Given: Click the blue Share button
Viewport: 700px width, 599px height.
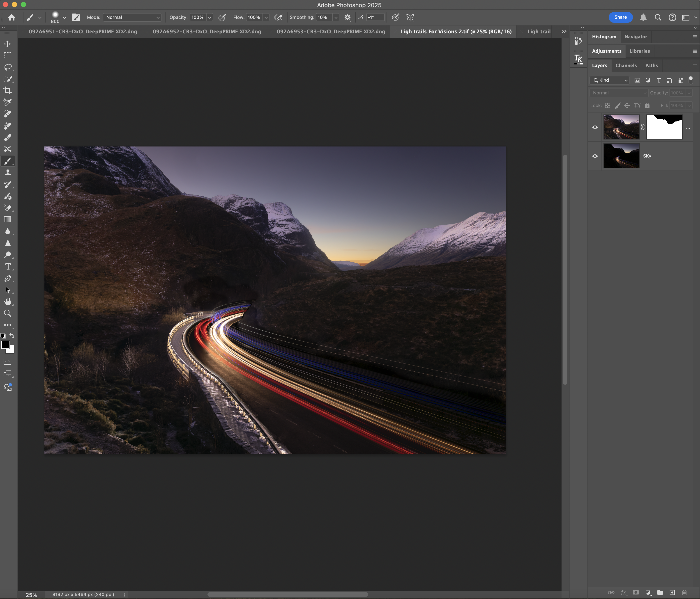Looking at the screenshot, I should coord(620,17).
